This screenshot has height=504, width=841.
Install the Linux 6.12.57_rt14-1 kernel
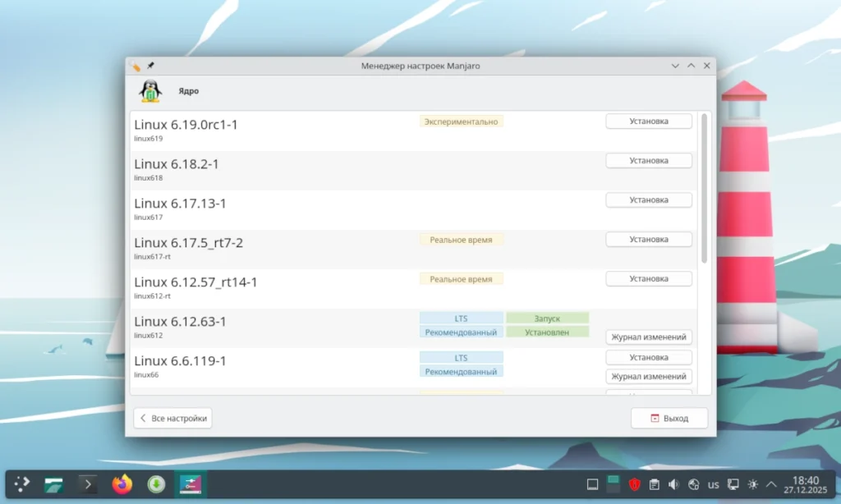coord(649,279)
